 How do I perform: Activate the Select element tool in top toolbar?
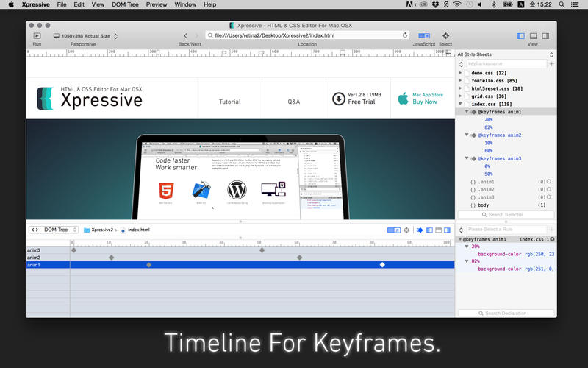[x=445, y=35]
